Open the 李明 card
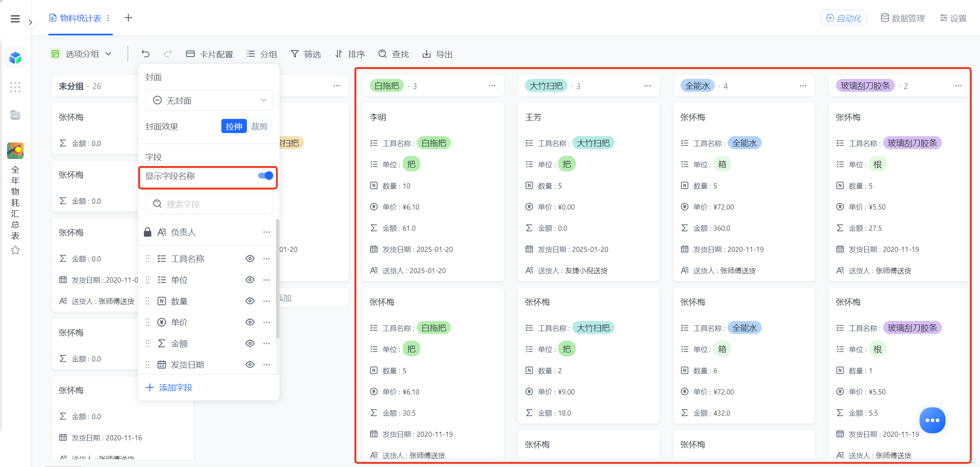This screenshot has width=980, height=467. pyautogui.click(x=433, y=192)
